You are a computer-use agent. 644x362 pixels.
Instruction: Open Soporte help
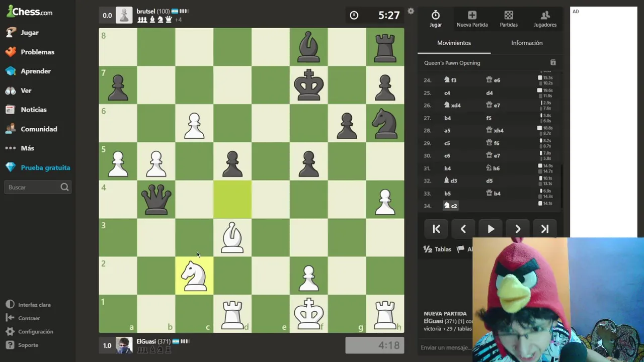click(x=22, y=345)
